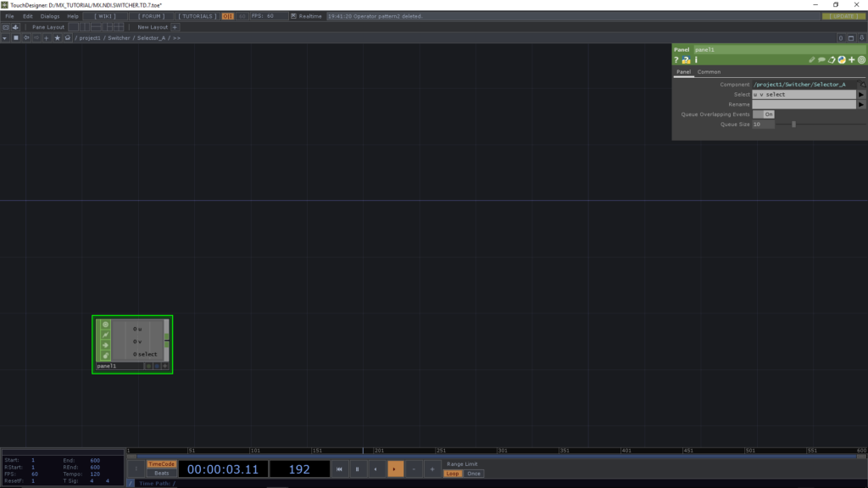The image size is (868, 488).
Task: Click the TUTORIALS link button
Action: tap(196, 16)
